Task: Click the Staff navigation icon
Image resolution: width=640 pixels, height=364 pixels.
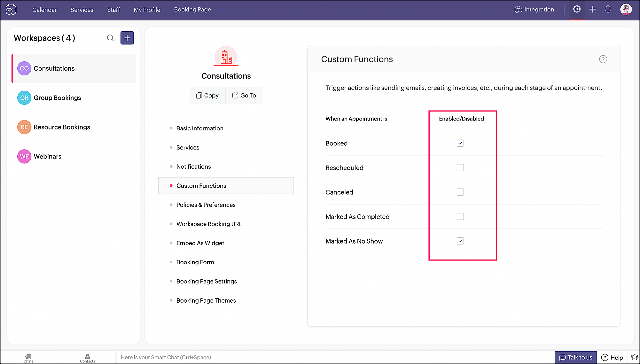Action: click(x=113, y=10)
